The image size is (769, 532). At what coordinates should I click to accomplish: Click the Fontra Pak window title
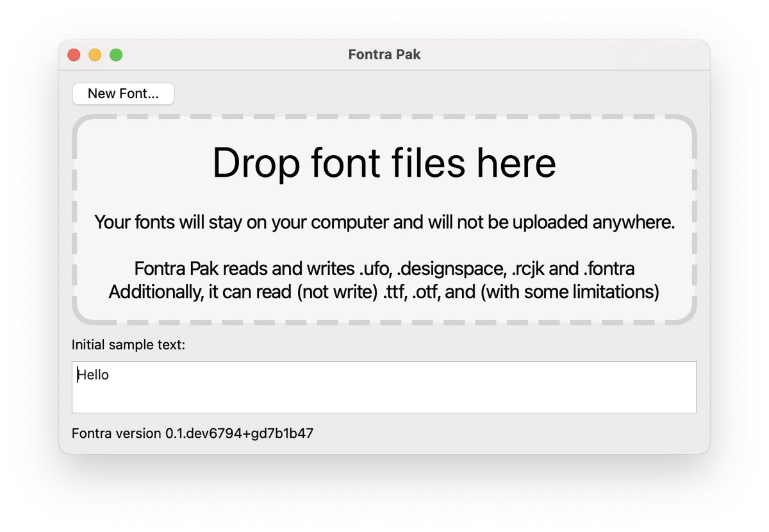384,54
